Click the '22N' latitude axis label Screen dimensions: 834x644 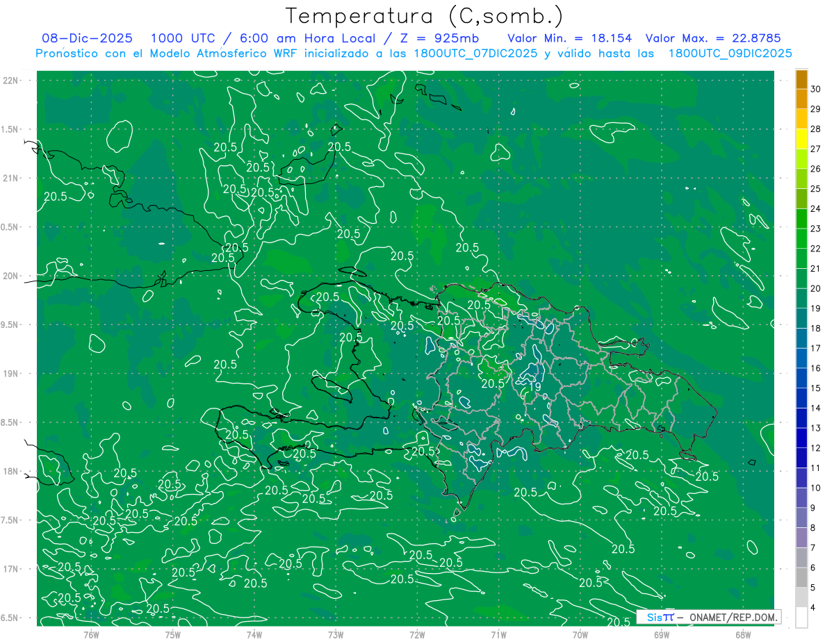[10, 80]
